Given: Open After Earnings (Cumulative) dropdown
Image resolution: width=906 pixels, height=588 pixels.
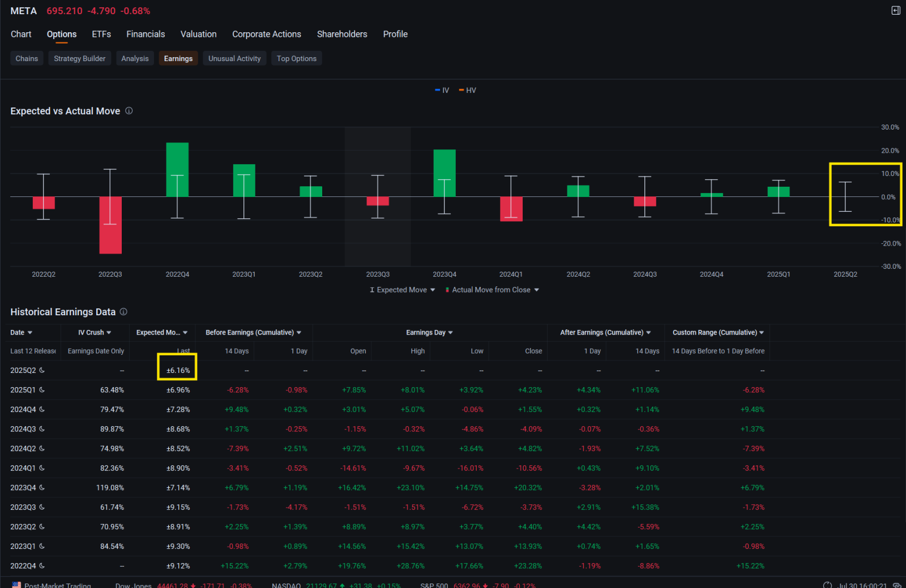Looking at the screenshot, I should click(x=605, y=332).
